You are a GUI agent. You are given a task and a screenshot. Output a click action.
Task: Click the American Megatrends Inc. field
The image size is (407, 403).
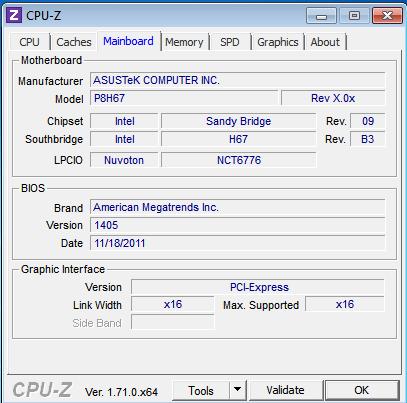coord(237,207)
